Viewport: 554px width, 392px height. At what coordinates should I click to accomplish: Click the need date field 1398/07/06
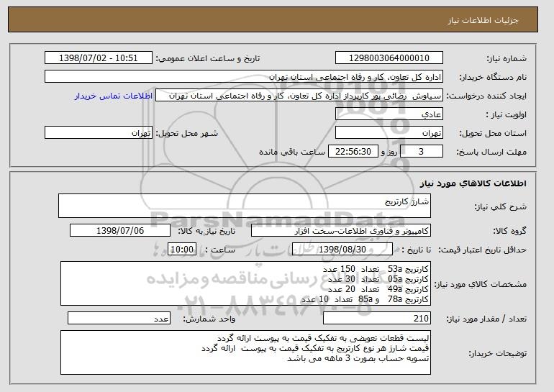click(120, 231)
